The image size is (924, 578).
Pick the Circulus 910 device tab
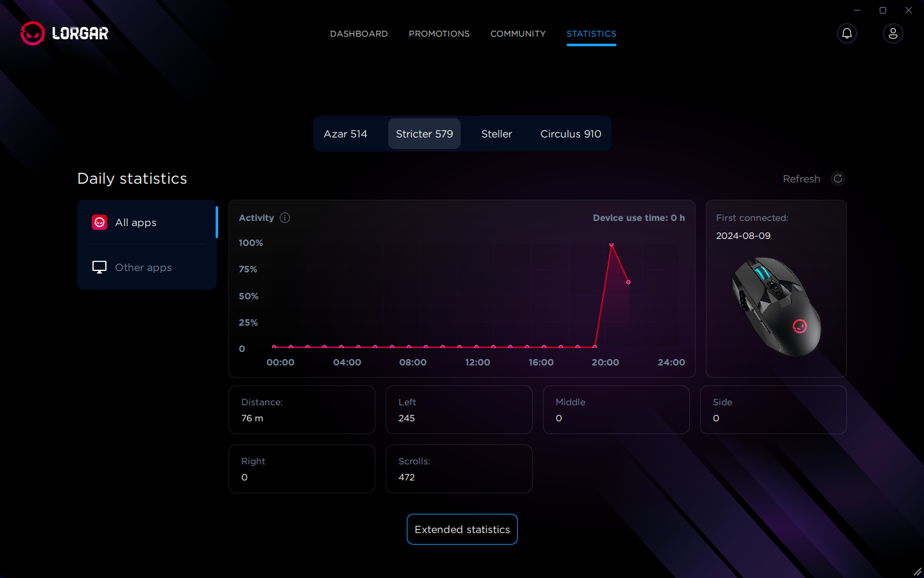click(x=570, y=134)
